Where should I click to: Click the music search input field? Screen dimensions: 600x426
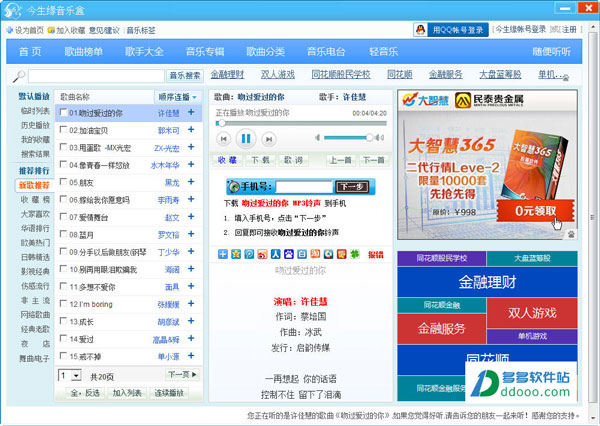96,76
